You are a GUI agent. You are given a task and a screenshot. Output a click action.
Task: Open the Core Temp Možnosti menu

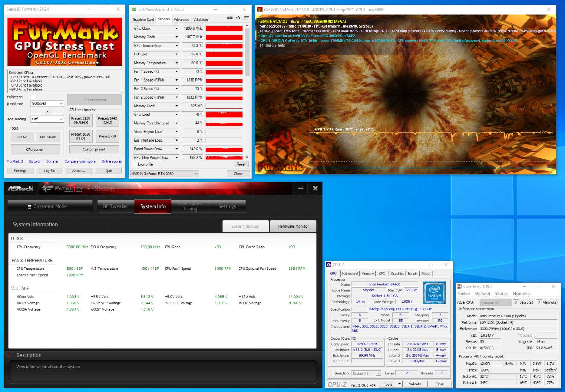point(482,294)
